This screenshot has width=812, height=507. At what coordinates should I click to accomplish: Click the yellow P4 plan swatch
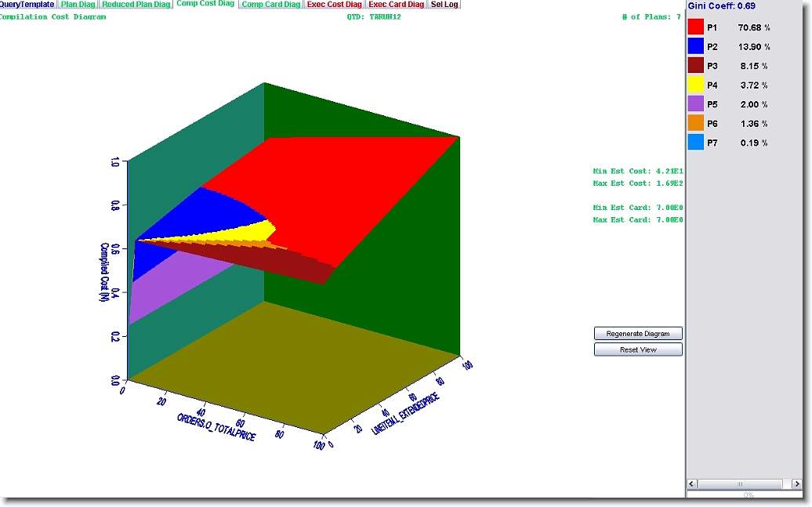(x=695, y=85)
